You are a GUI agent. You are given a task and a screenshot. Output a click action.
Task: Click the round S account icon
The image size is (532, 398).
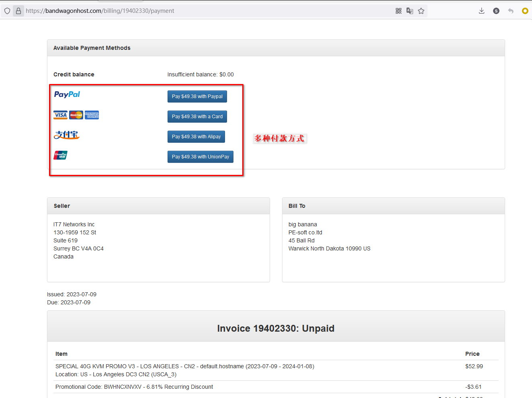[x=496, y=11]
